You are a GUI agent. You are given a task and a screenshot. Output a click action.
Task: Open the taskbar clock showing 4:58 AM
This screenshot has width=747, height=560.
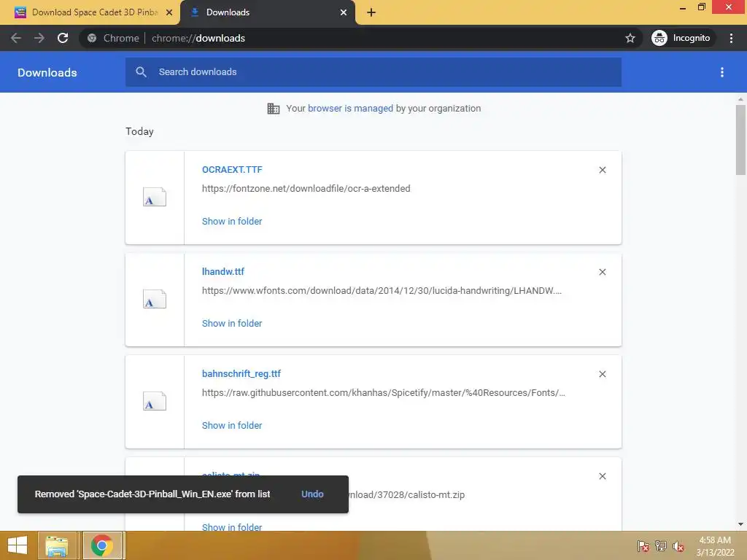715,546
